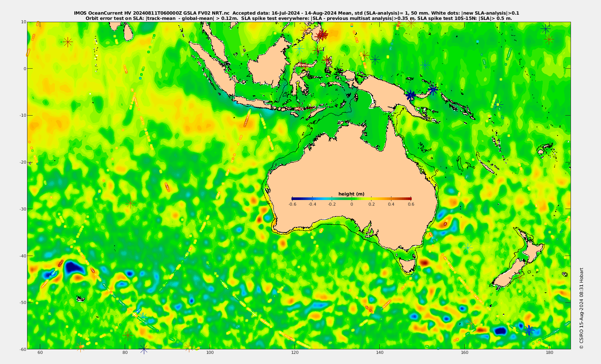The width and height of the screenshot is (601, 364).
Task: Click the 'IMOS OceanCurrent HV' title line
Action: pyautogui.click(x=296, y=13)
